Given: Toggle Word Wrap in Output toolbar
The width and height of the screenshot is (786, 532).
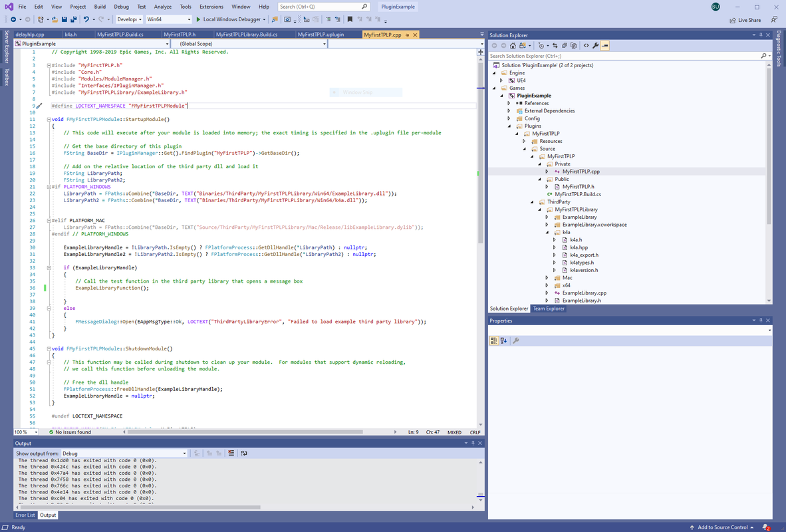Looking at the screenshot, I should (x=243, y=454).
